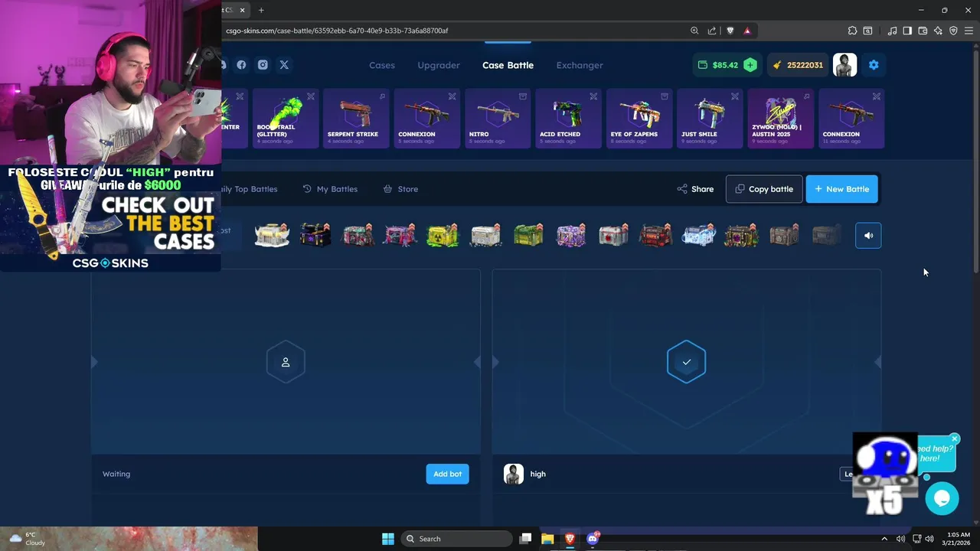
Task: Open the Upgrader tab
Action: click(439, 65)
